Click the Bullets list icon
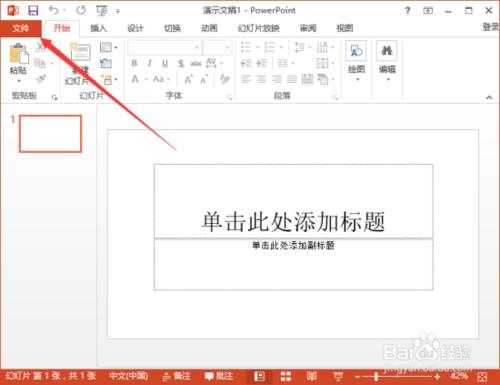Viewport: 500px width, 385px height. coord(246,47)
